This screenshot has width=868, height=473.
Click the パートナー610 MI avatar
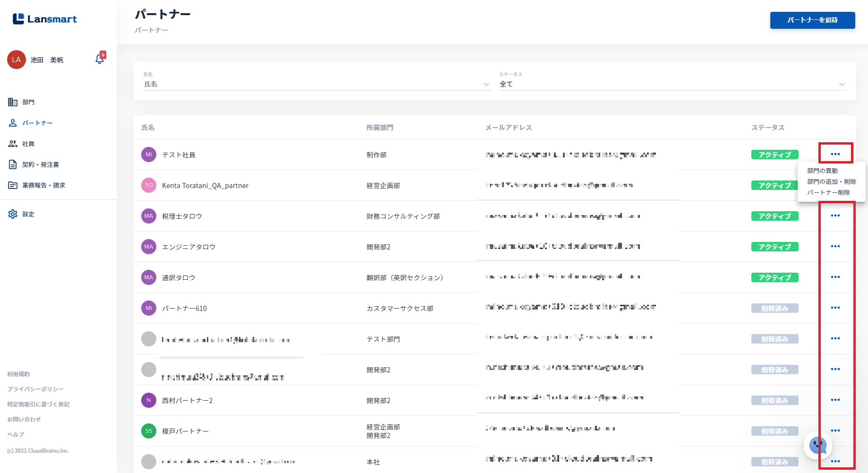pyautogui.click(x=149, y=308)
